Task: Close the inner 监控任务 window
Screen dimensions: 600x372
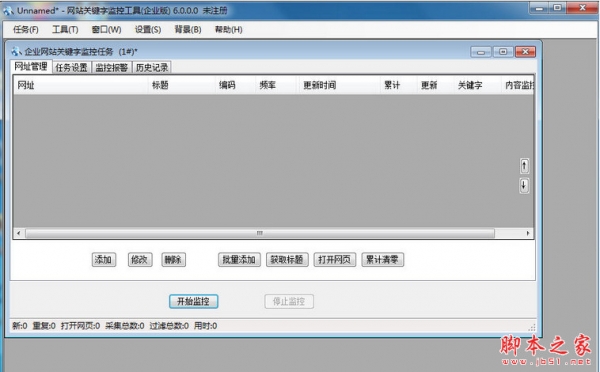Action: [x=525, y=52]
